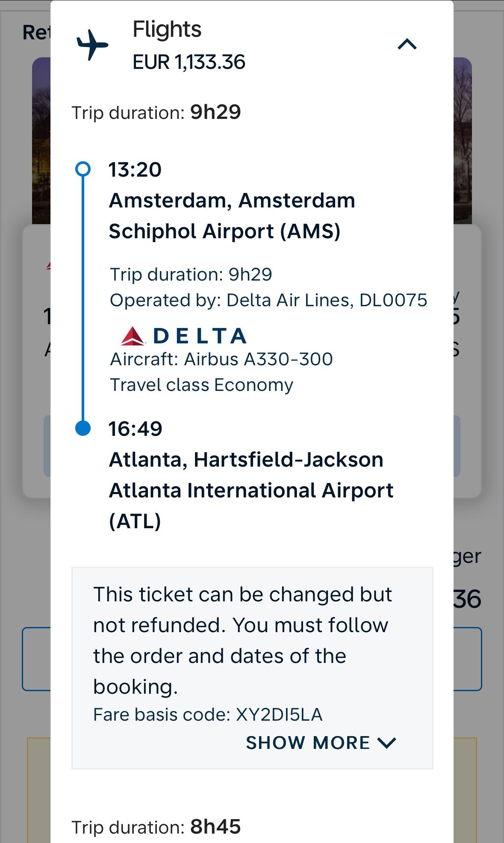This screenshot has height=843, width=504.
Task: Click the Delta airline logo
Action: 184,336
